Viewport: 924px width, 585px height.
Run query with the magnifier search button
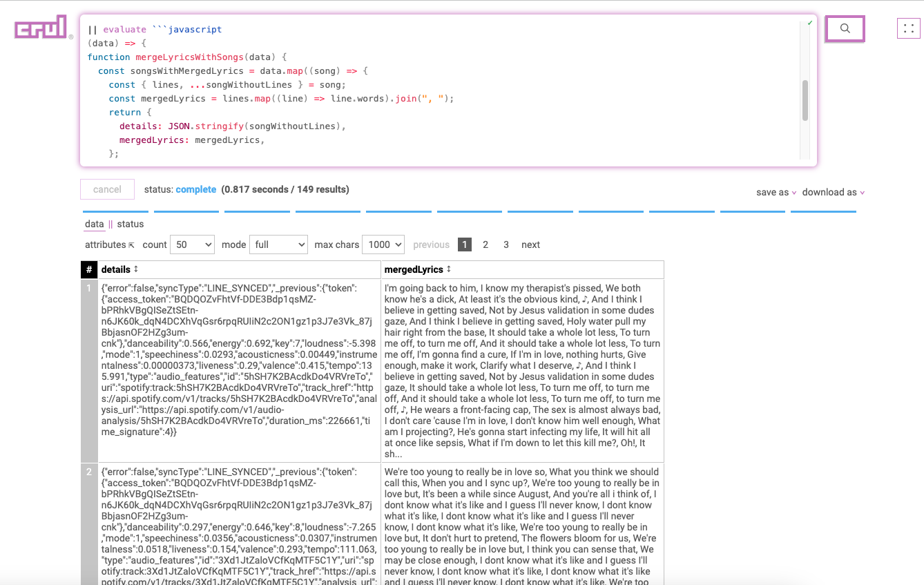[x=845, y=28]
